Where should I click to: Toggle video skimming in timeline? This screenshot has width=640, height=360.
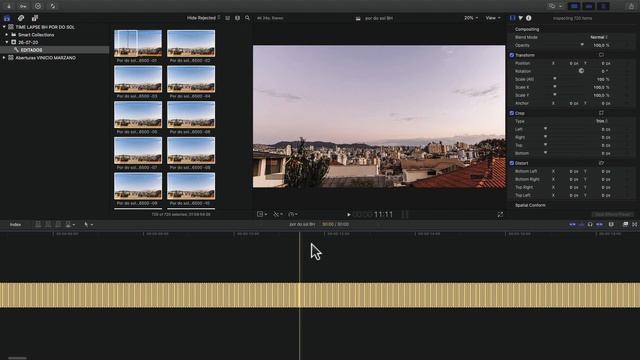pyautogui.click(x=573, y=224)
